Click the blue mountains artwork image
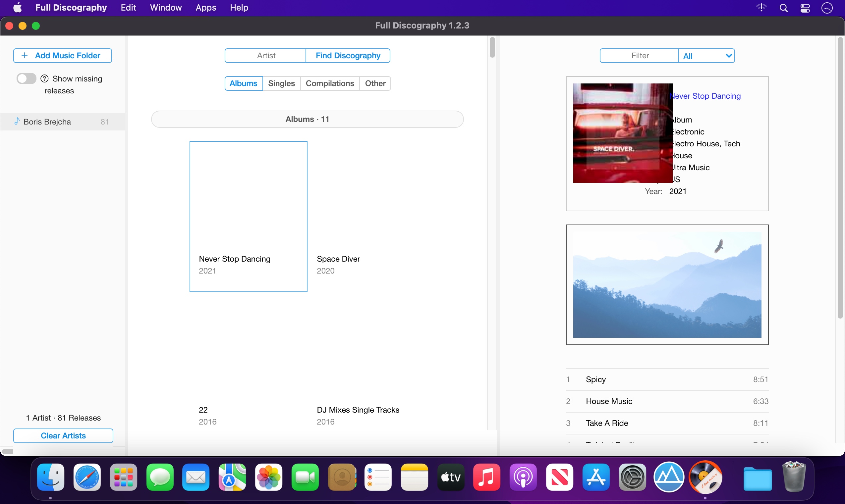 coord(667,284)
